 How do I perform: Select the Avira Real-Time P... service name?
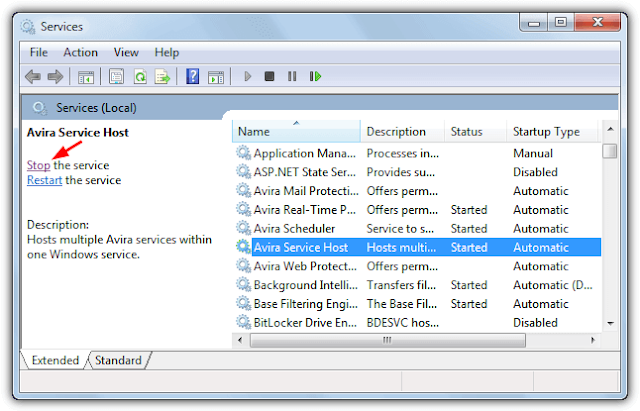304,209
